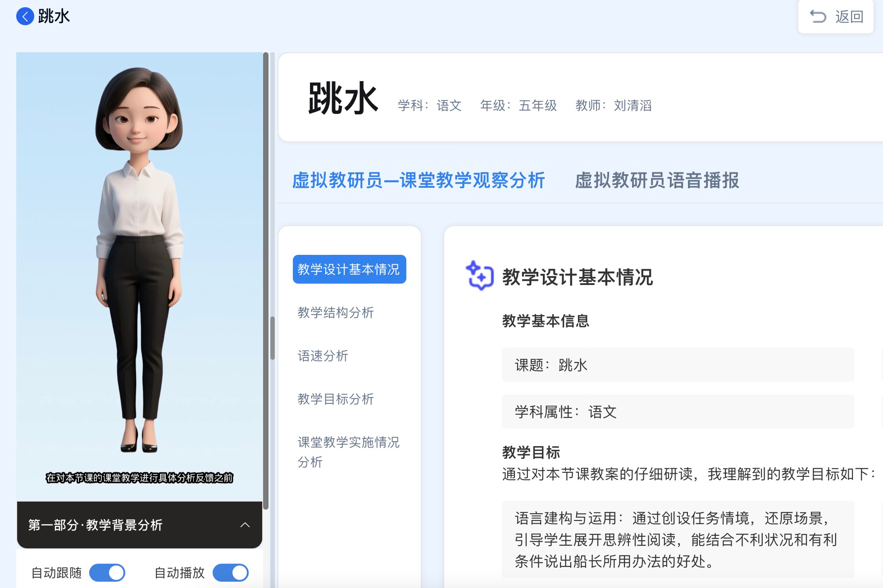Viewport: 883px width, 588px height.
Task: Go to 语速分析 section
Action: click(323, 356)
